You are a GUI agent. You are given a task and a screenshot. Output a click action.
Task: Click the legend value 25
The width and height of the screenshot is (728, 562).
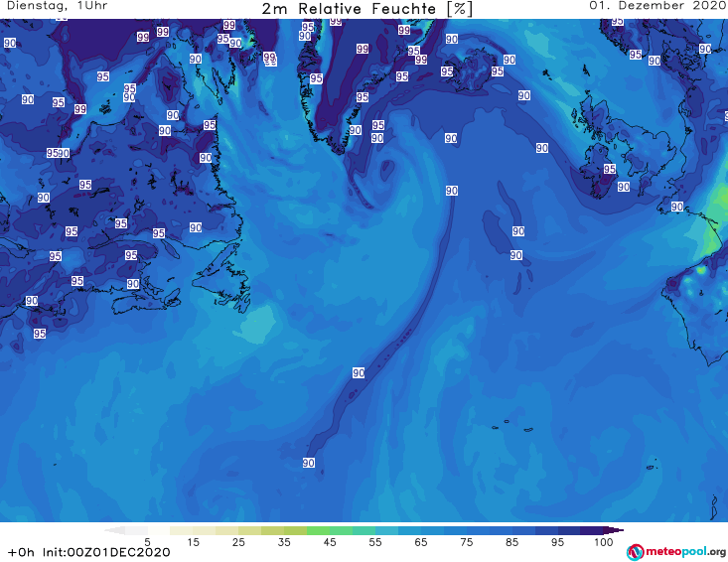[x=238, y=542]
